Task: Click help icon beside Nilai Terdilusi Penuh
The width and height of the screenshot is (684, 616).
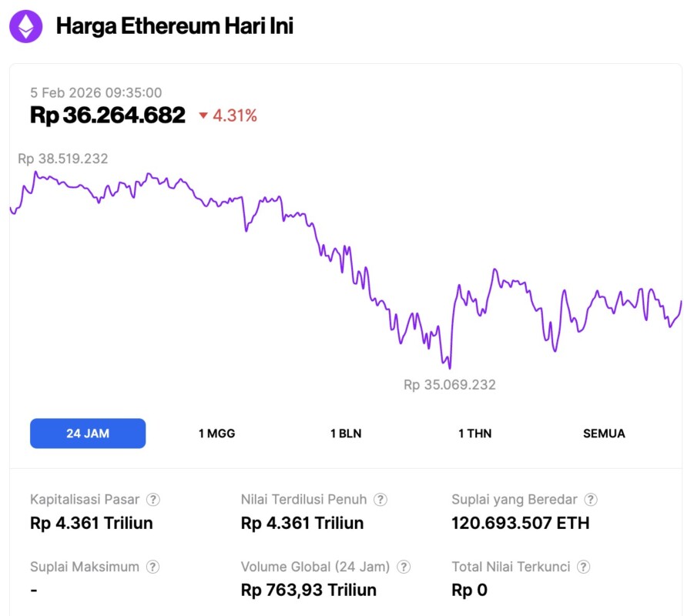Action: (x=381, y=500)
